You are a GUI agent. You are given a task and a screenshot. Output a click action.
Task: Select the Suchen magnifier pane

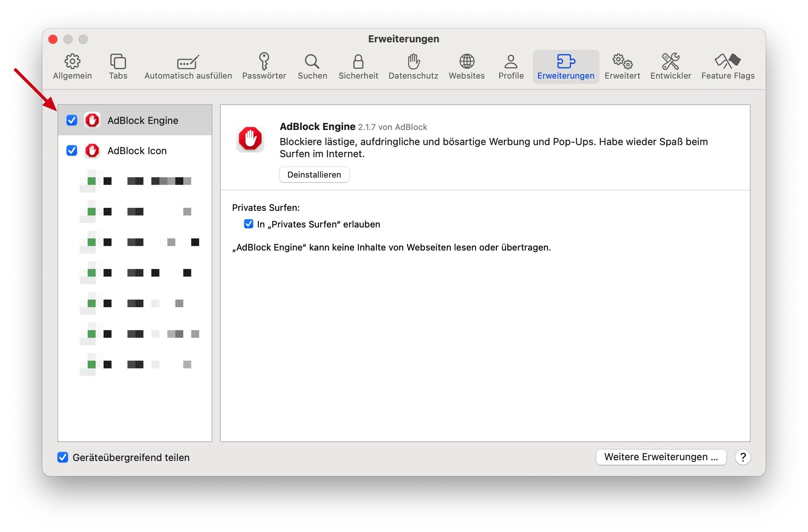click(312, 66)
